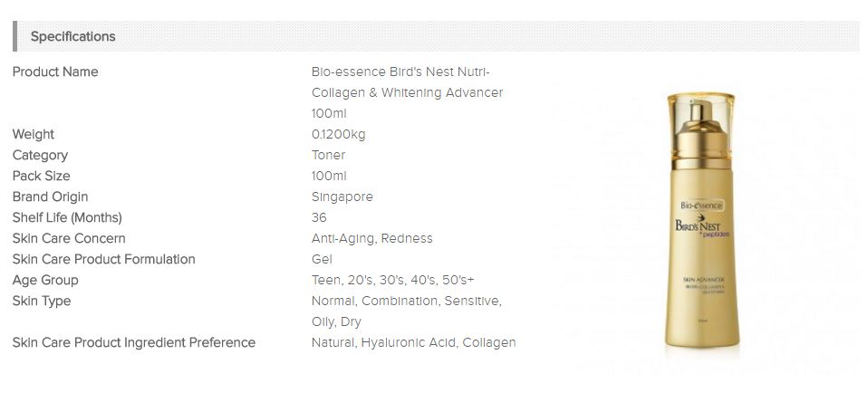Click the Singapore brand origin value
This screenshot has height=412, width=868.
pyautogui.click(x=342, y=196)
